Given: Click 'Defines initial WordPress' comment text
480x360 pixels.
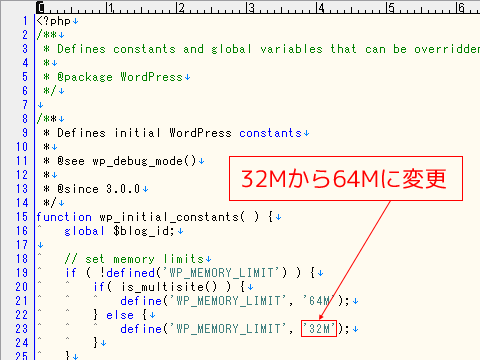Looking at the screenshot, I should pos(144,133).
